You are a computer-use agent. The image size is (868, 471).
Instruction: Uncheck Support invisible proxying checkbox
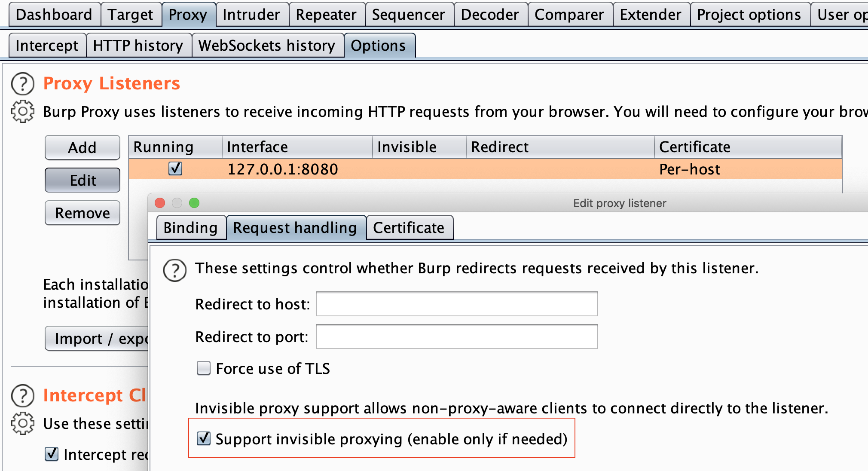point(204,439)
